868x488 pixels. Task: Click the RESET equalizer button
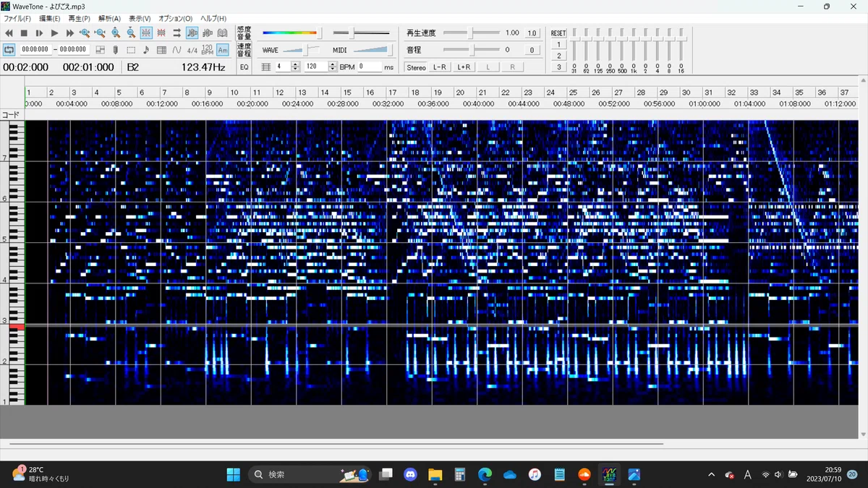[558, 33]
